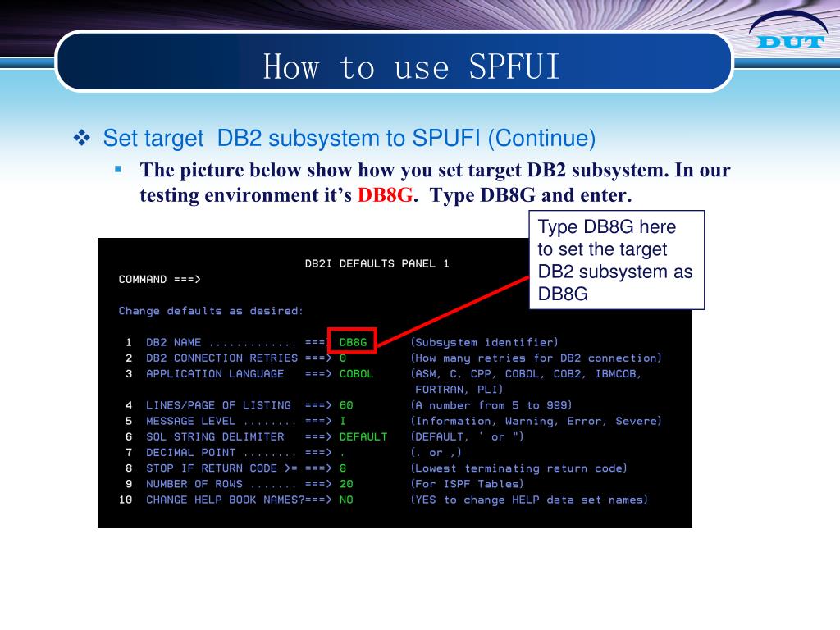
Task: Select the NUMBER OF ROWS value 20
Action: 346,484
